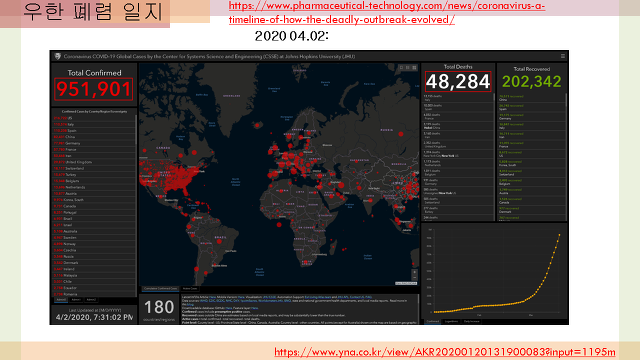This screenshot has height=360, width=640.
Task: Select Italy row in confirmed cases list
Action: 94,124
